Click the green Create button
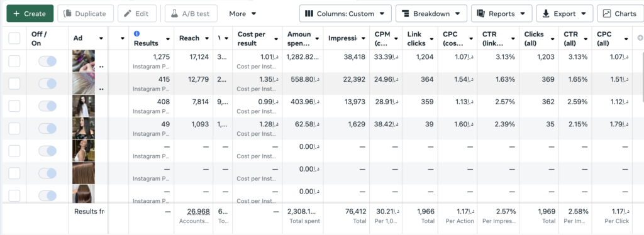 (30, 14)
